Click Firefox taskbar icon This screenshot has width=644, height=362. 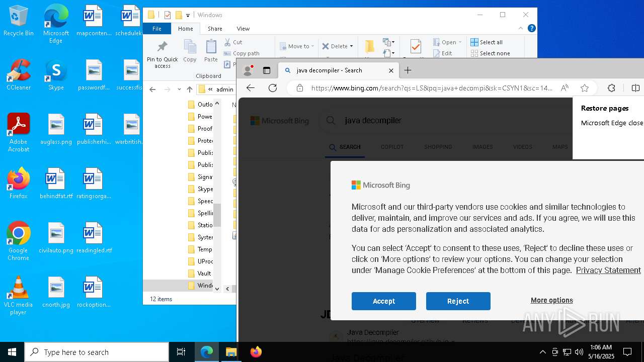(256, 352)
